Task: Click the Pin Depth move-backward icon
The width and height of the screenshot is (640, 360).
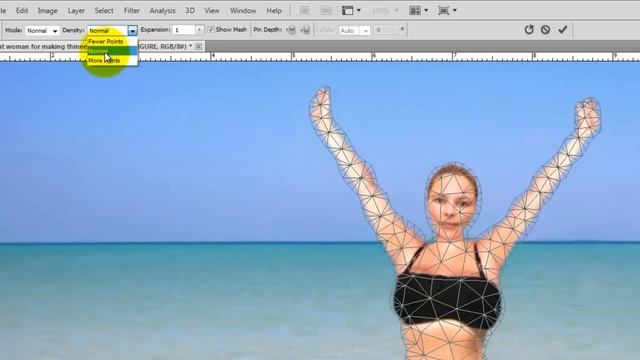Action: coord(305,30)
